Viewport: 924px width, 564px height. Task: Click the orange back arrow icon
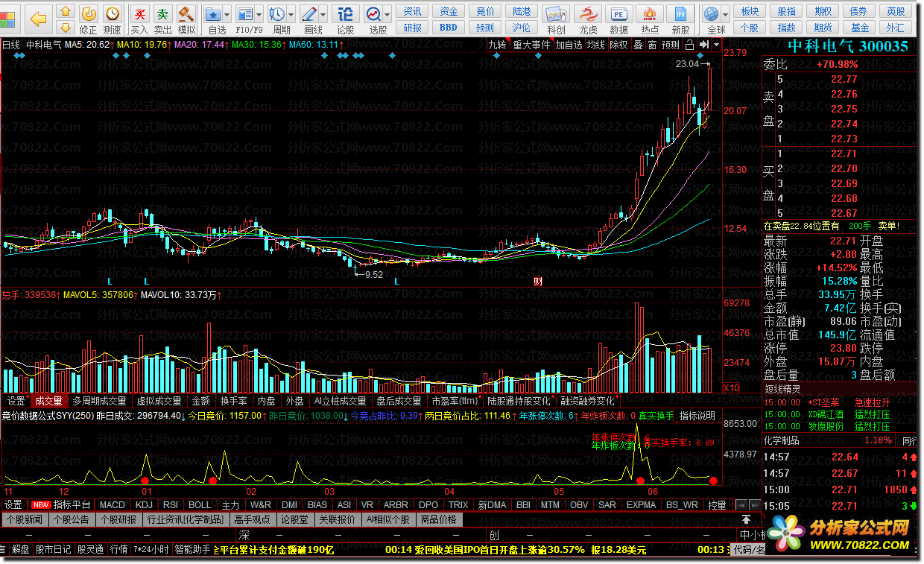click(x=38, y=18)
